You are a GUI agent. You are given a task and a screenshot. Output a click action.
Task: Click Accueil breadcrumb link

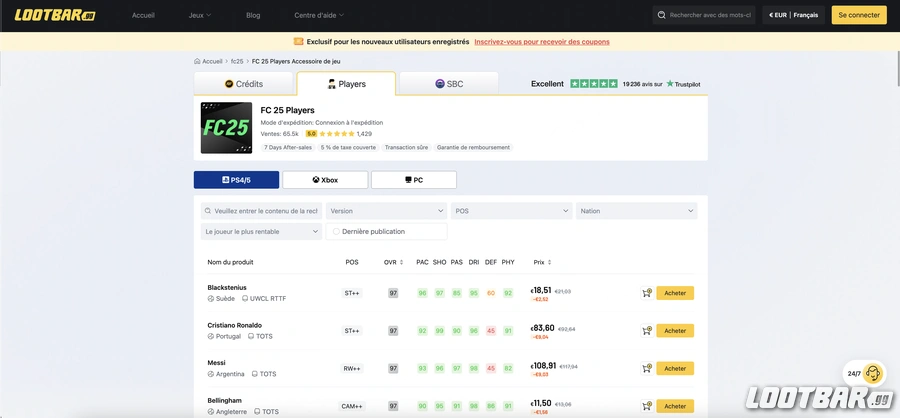click(x=212, y=61)
